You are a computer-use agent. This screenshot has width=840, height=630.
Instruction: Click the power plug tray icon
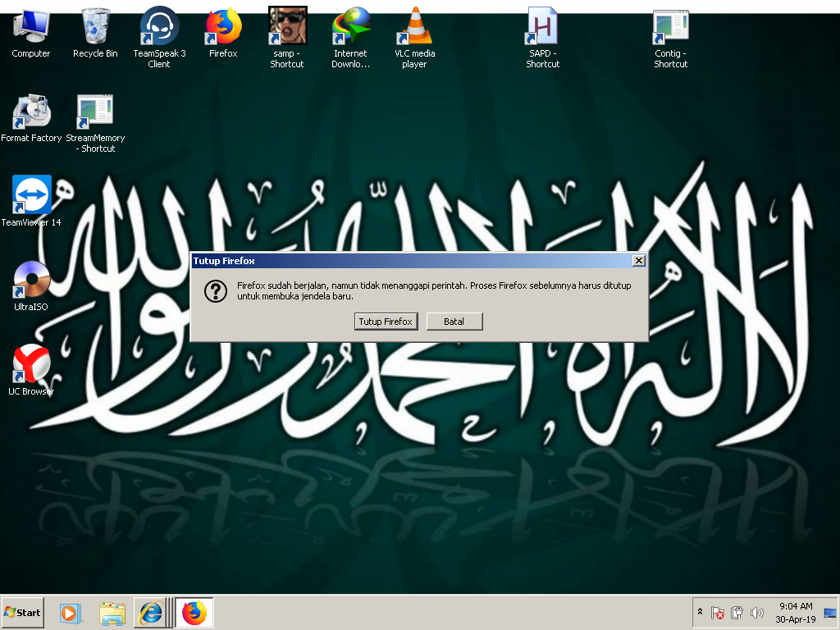(737, 612)
